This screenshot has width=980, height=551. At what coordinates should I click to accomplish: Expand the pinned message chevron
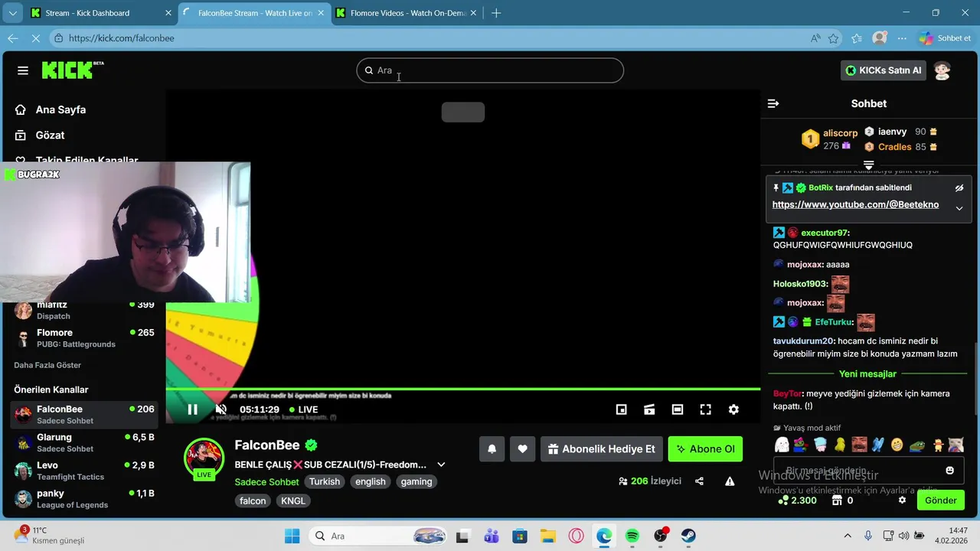(959, 208)
